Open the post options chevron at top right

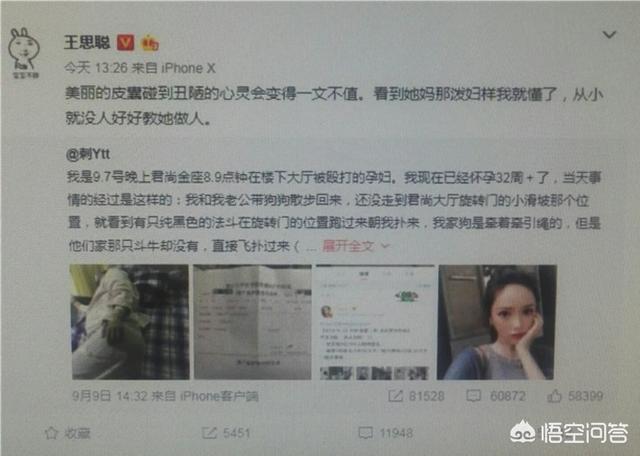pos(609,35)
